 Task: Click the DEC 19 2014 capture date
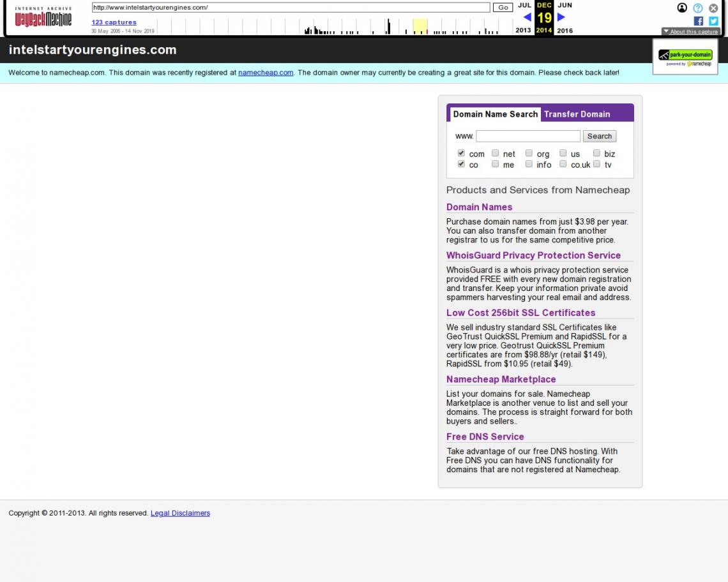pos(544,18)
